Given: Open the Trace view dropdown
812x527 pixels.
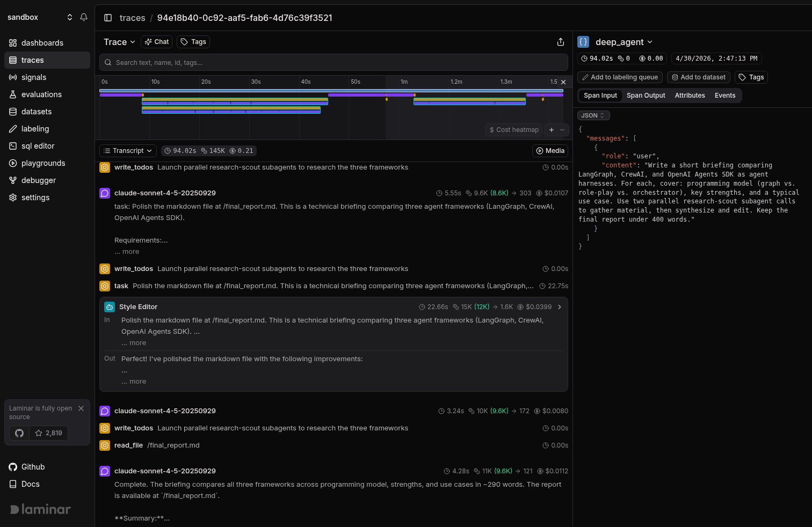Looking at the screenshot, I should point(120,42).
